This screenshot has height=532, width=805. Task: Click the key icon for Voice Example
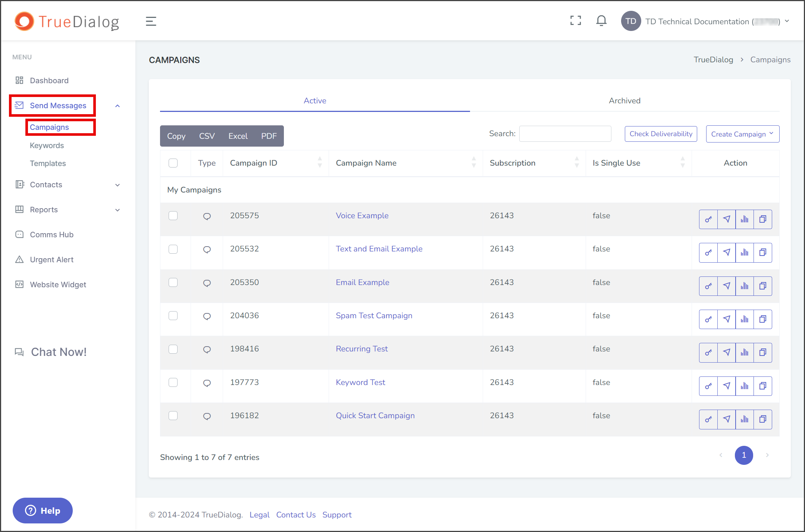click(x=708, y=219)
